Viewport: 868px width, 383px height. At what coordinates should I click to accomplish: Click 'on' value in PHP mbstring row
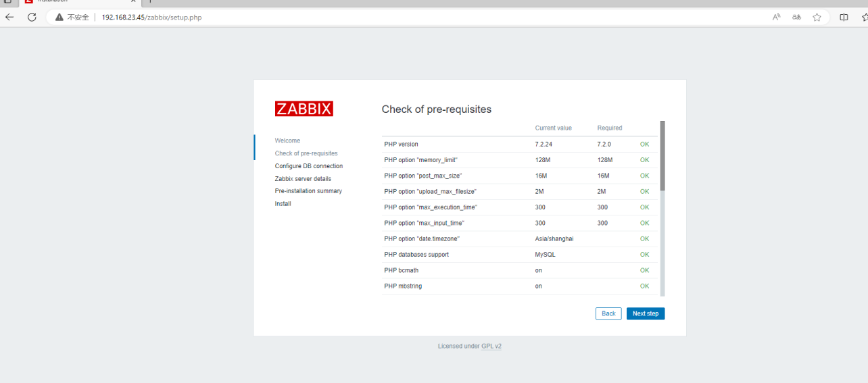(539, 286)
